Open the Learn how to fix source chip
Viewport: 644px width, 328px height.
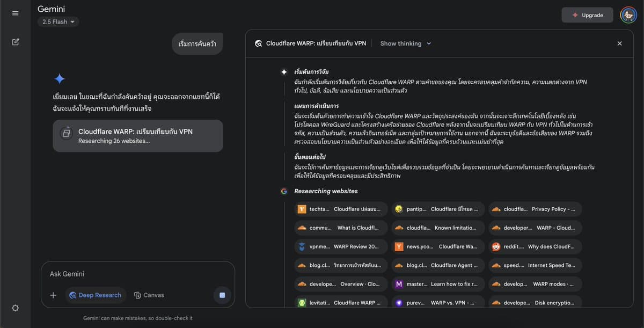(x=438, y=284)
